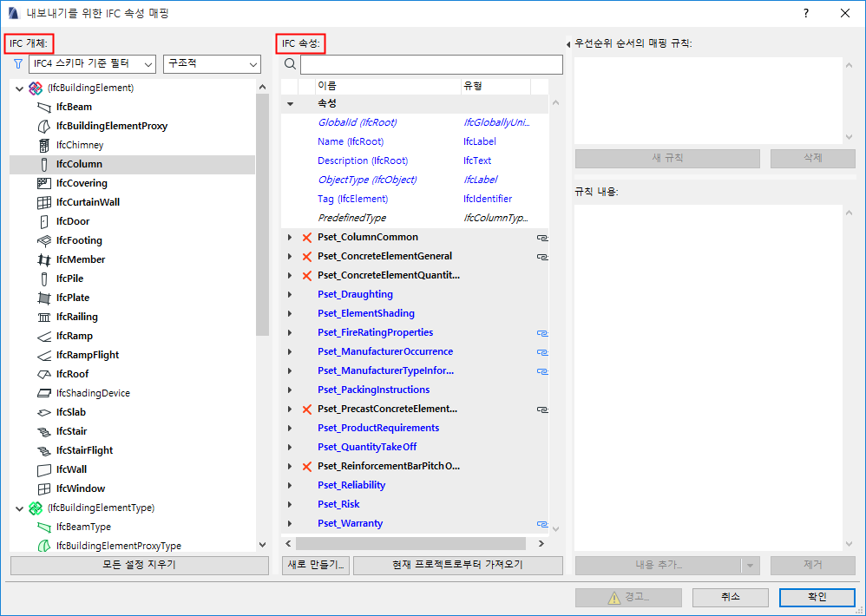Click the red X on Pset_ConcreteElementGeneral

coord(307,257)
